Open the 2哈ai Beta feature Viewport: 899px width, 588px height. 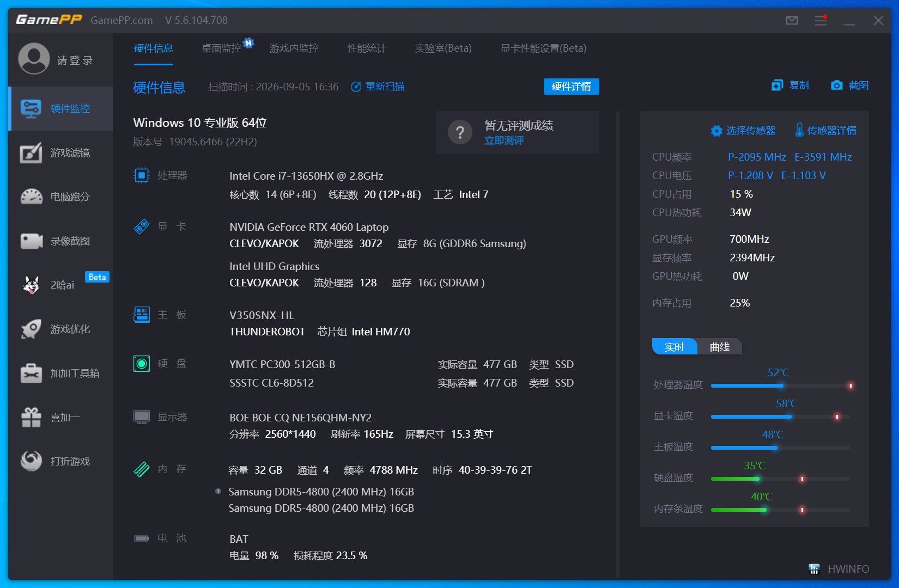point(60,285)
